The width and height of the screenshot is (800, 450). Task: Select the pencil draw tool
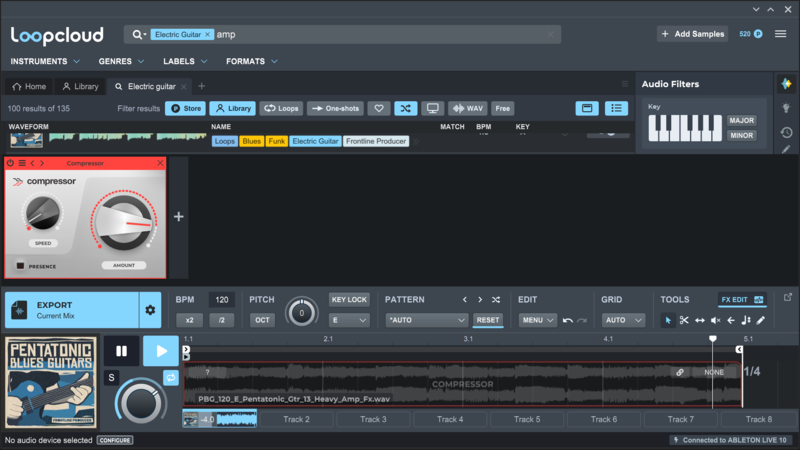coord(761,320)
